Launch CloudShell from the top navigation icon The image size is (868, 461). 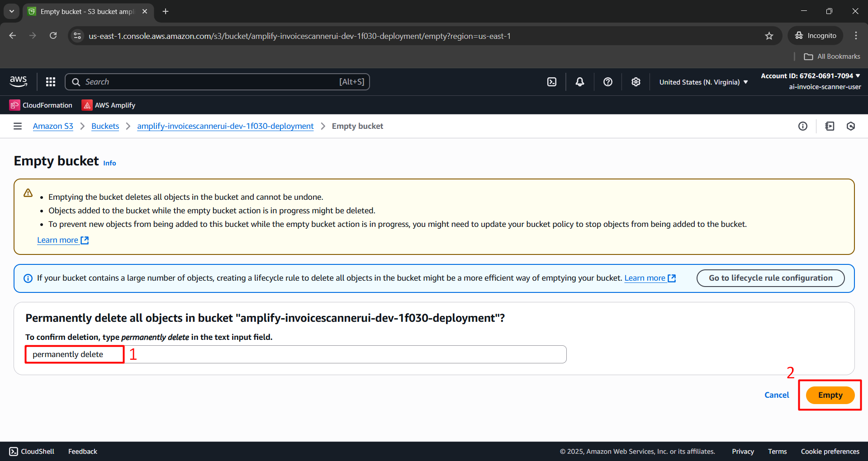[x=552, y=82]
